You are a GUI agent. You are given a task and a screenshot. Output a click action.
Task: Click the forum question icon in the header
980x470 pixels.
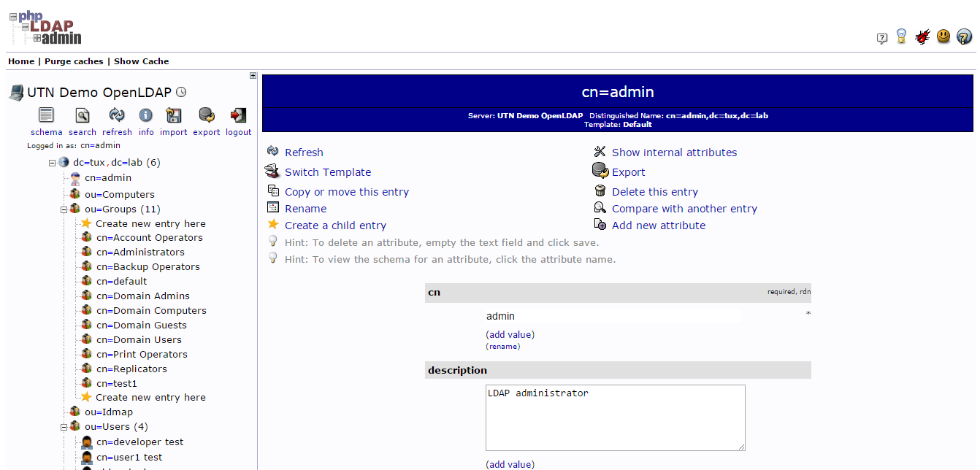click(882, 38)
